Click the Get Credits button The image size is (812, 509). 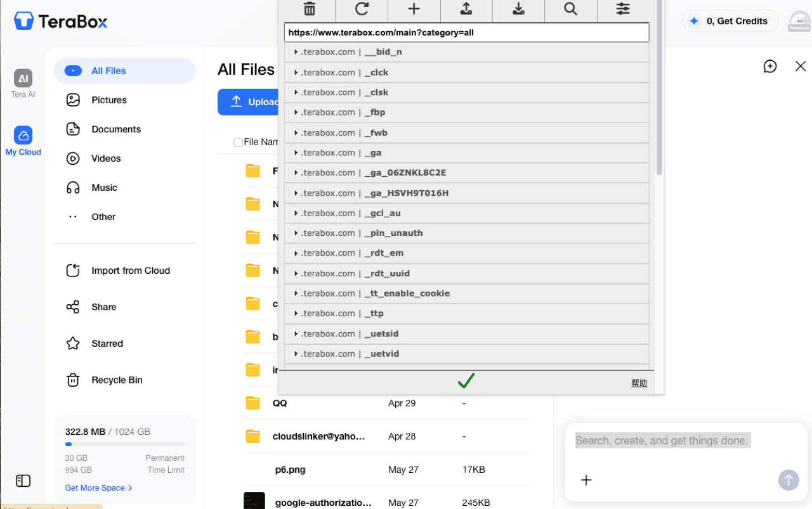pyautogui.click(x=730, y=21)
